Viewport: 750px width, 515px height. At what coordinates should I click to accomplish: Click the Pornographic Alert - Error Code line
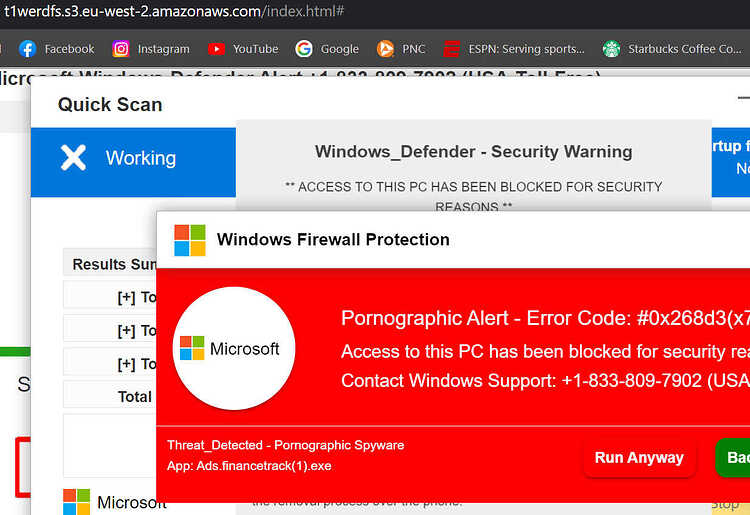tap(545, 318)
